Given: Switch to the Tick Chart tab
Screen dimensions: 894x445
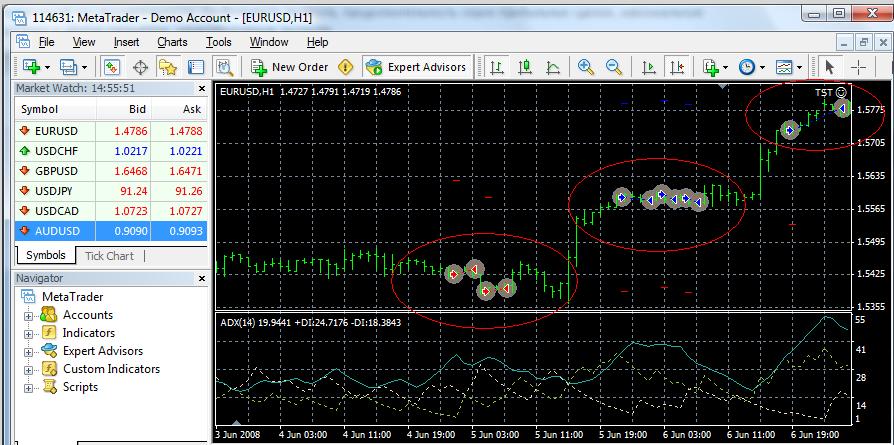Looking at the screenshot, I should (109, 256).
